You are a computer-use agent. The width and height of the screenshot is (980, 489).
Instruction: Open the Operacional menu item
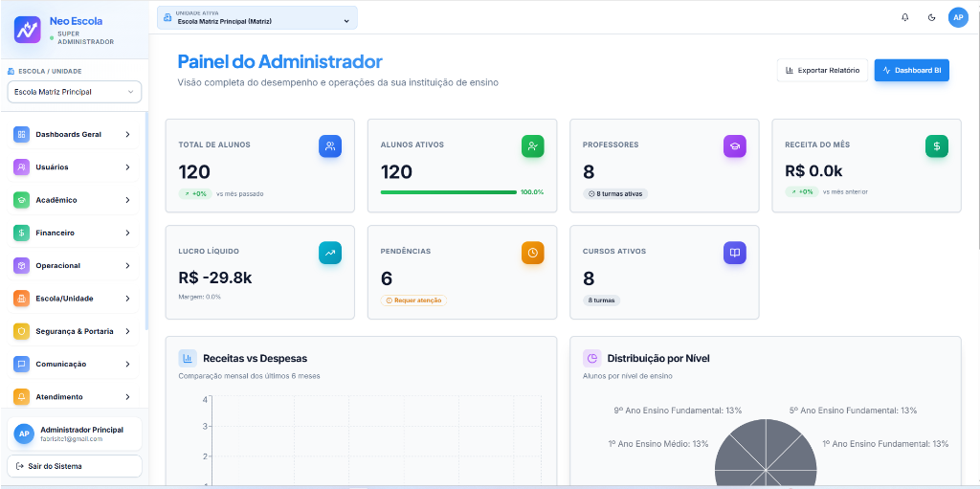click(x=73, y=266)
